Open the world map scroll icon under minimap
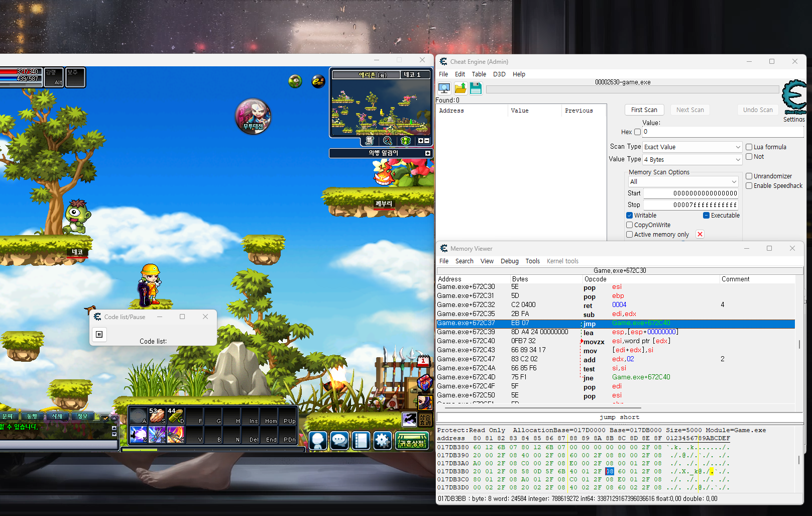812x516 pixels. [370, 141]
